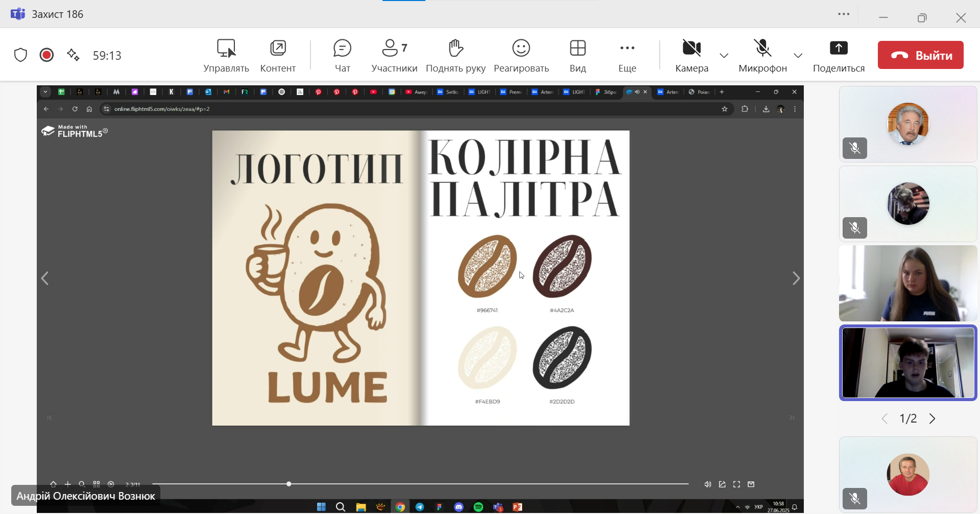Expand microphone options dropdown arrow

pyautogui.click(x=798, y=56)
